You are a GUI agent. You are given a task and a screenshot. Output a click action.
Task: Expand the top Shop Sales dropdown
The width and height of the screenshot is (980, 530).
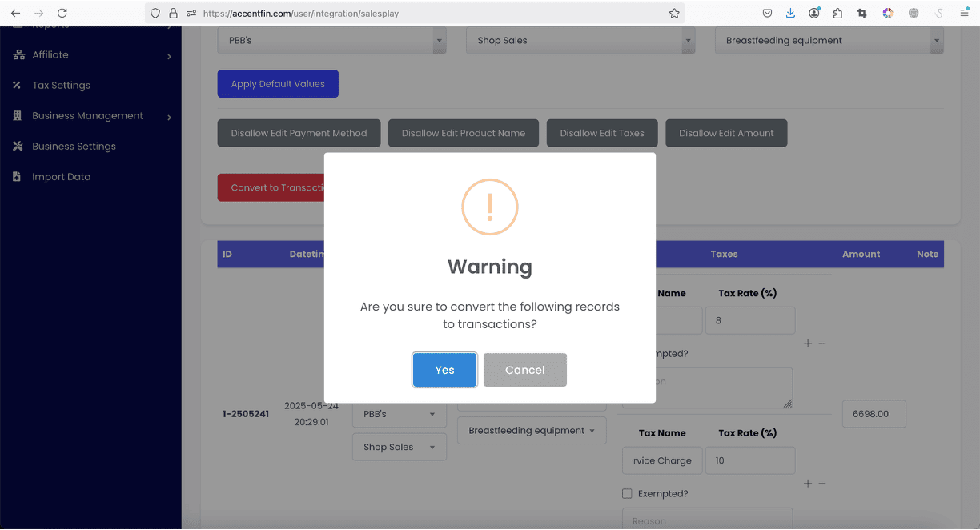pyautogui.click(x=580, y=41)
